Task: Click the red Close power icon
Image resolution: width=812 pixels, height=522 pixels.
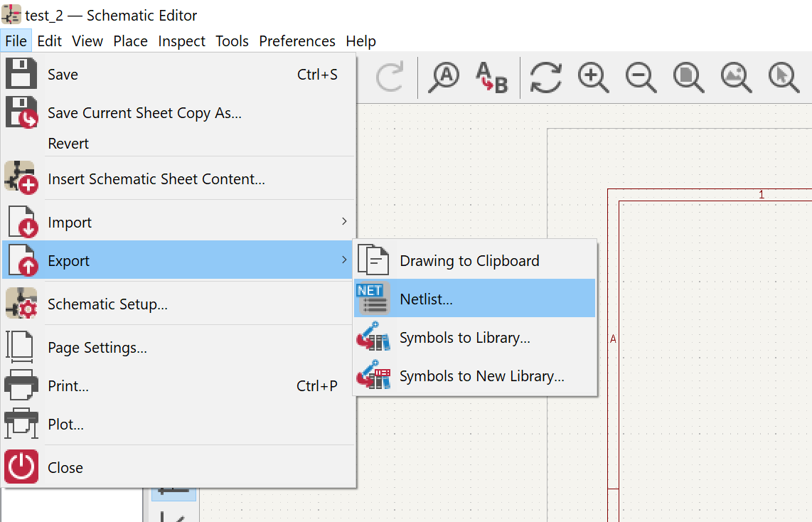Action: 21,467
